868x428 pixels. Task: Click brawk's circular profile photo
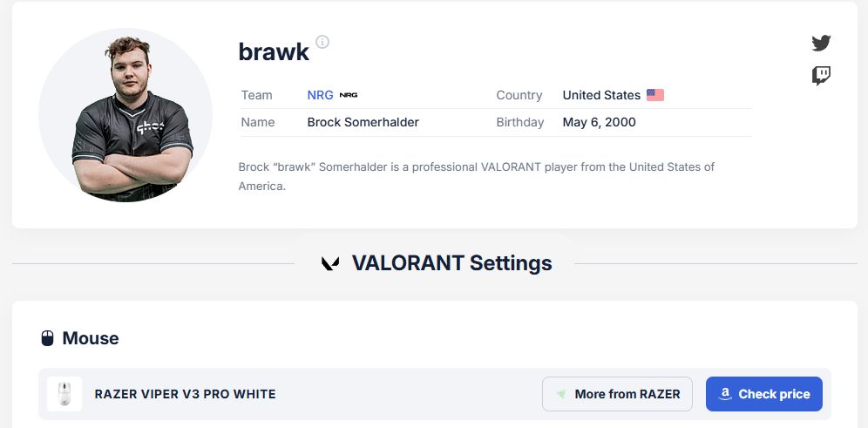[x=125, y=115]
